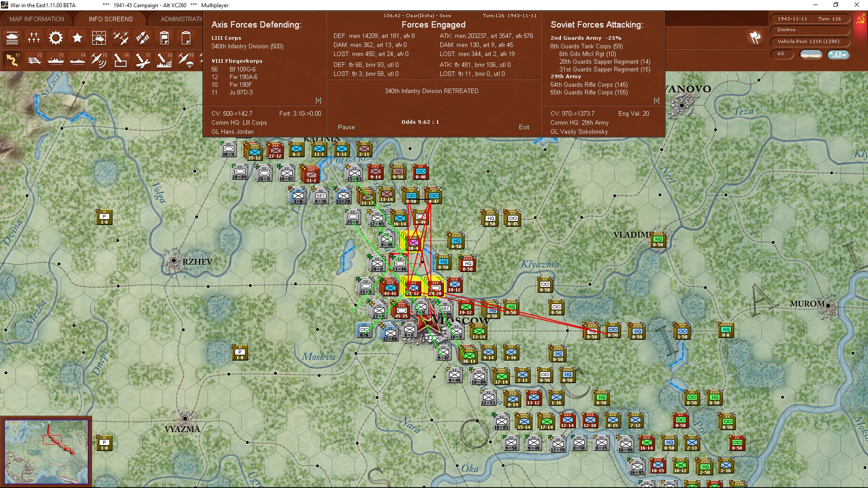Select the F2 rail move mode

pos(34,60)
